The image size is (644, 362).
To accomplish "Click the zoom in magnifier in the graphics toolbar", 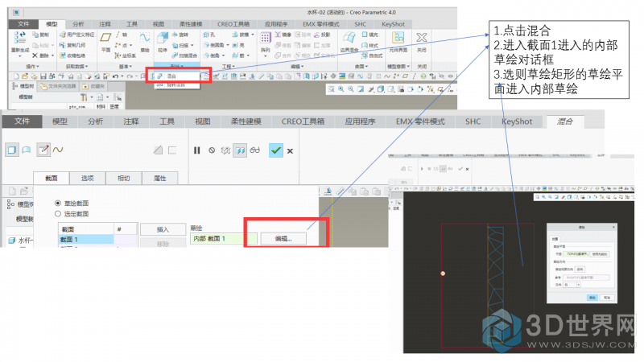I will pos(341,89).
